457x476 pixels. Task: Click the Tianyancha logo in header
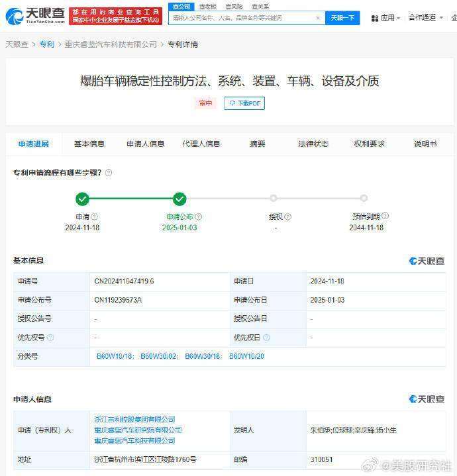[35, 16]
